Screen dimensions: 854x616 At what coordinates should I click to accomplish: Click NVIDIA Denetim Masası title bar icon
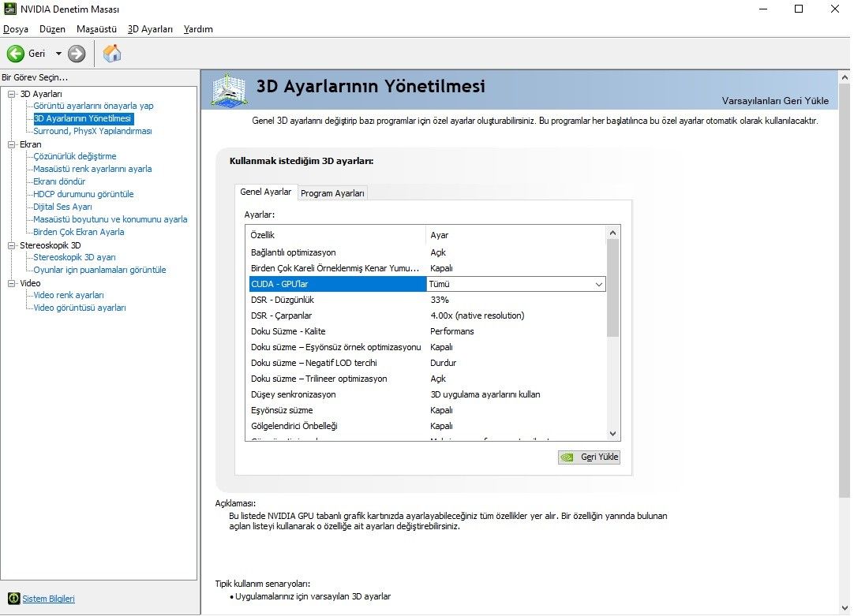9,9
